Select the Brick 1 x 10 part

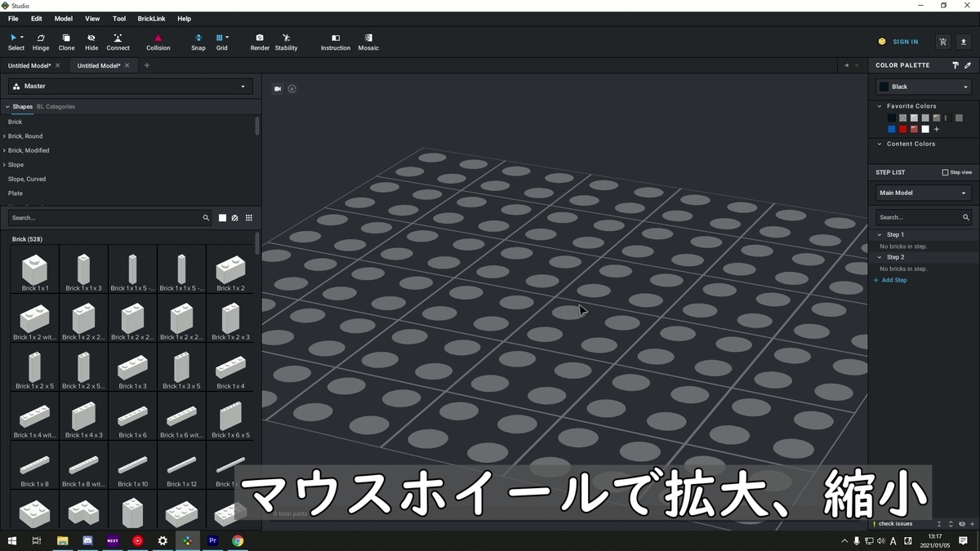[x=132, y=466]
